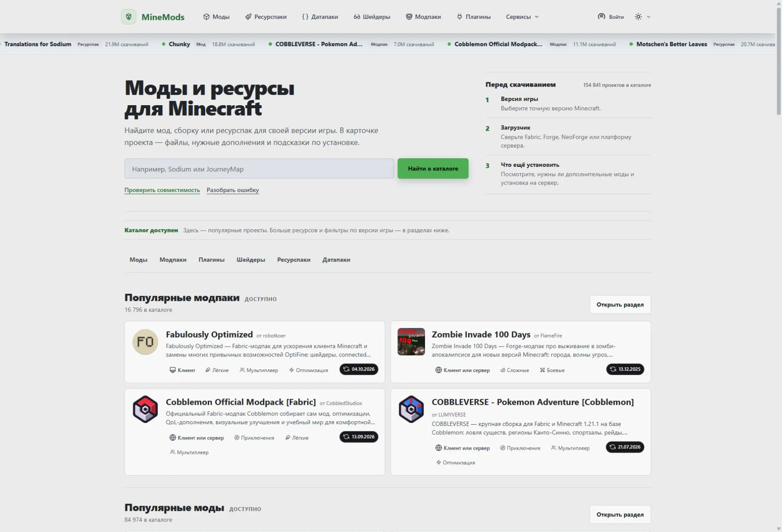Screen dimensions: 782x532
Task: Click the 13.12.2025 update date badge
Action: (x=625, y=369)
